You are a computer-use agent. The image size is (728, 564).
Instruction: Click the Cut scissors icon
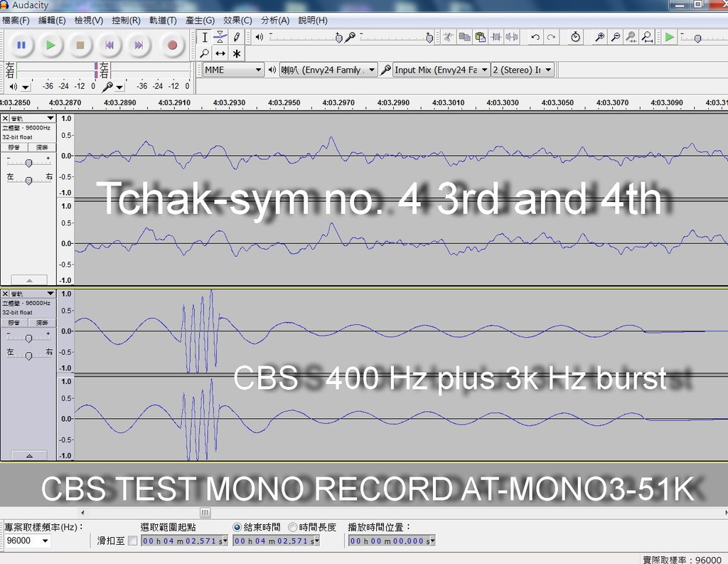448,37
